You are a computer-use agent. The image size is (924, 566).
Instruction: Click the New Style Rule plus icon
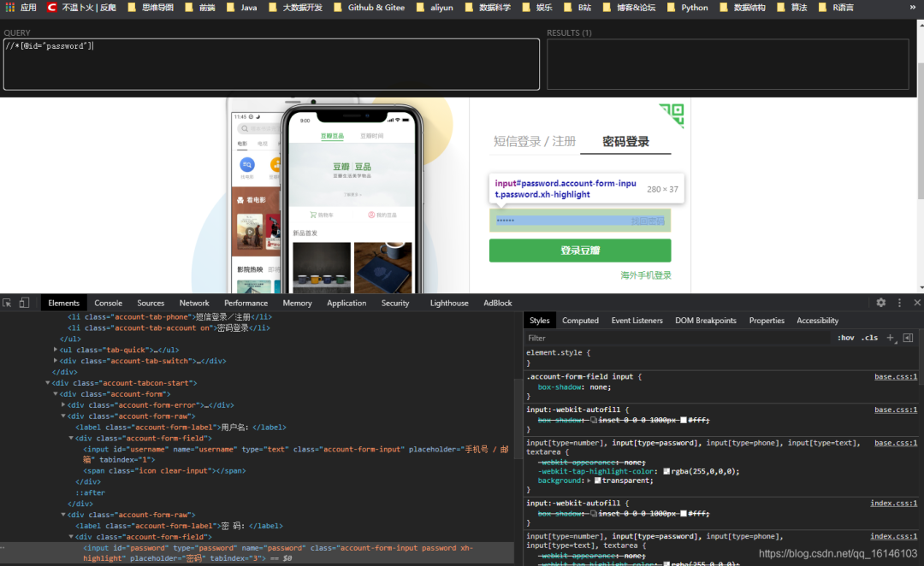point(891,338)
